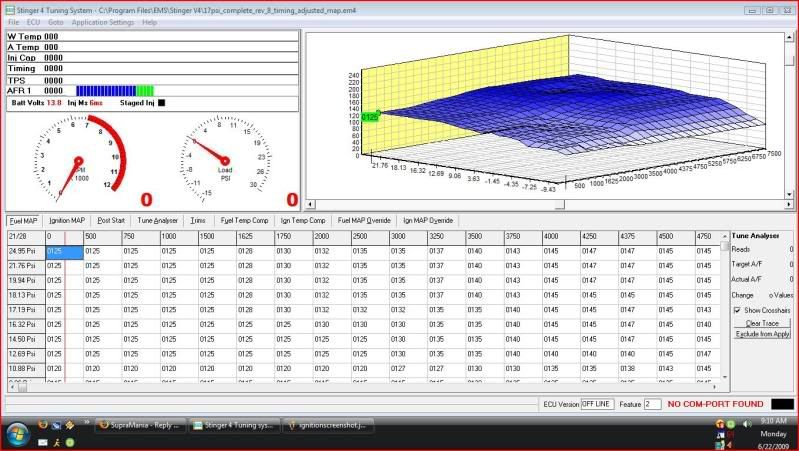Toggle the Show Crosshairs checkbox
799x451 pixels.
(737, 310)
